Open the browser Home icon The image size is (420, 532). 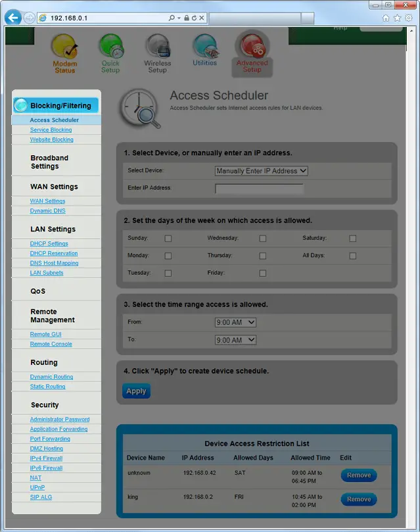[385, 18]
